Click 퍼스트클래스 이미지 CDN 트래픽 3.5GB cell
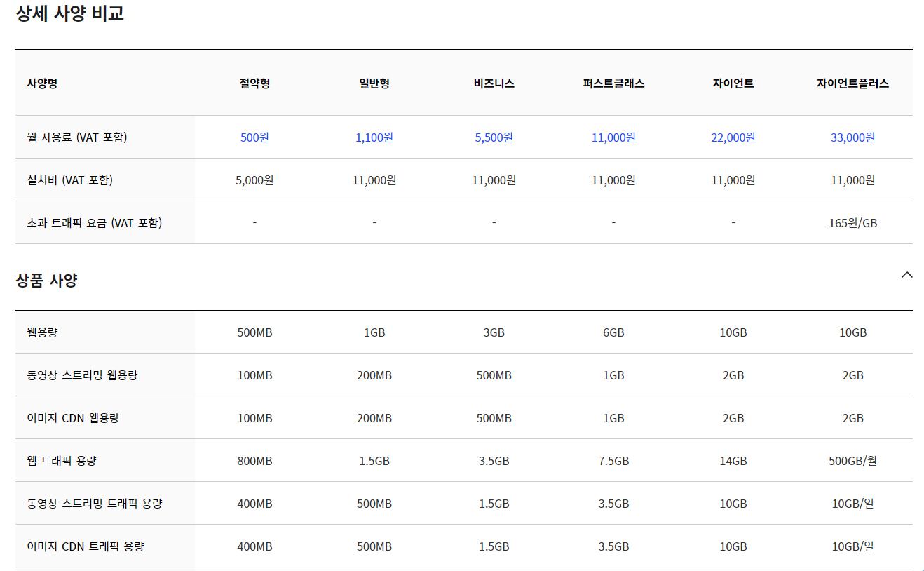Image resolution: width=924 pixels, height=571 pixels. (613, 546)
